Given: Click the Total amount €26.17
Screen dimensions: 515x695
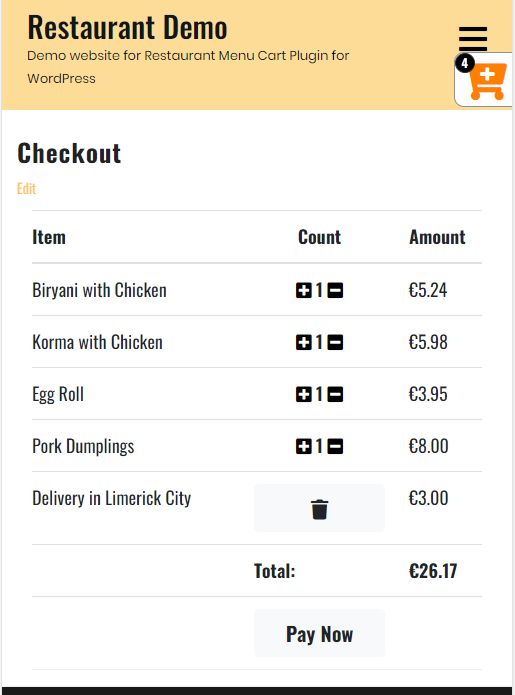Looking at the screenshot, I should pyautogui.click(x=433, y=571).
